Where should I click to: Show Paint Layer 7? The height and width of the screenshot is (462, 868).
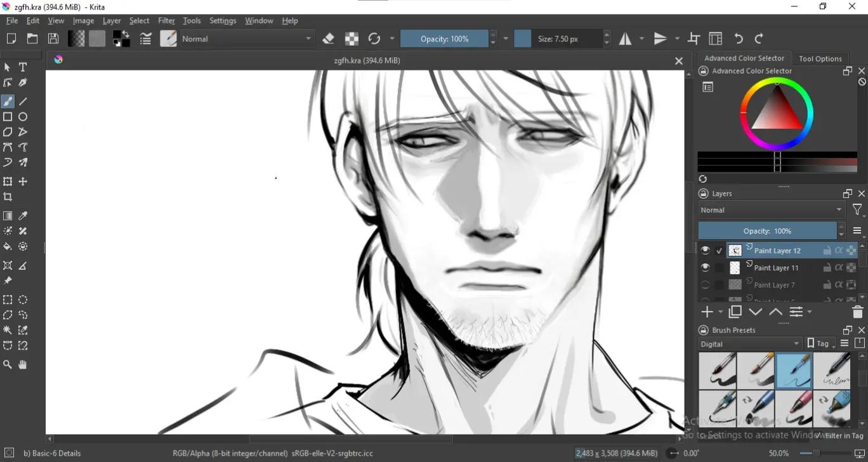coord(705,285)
